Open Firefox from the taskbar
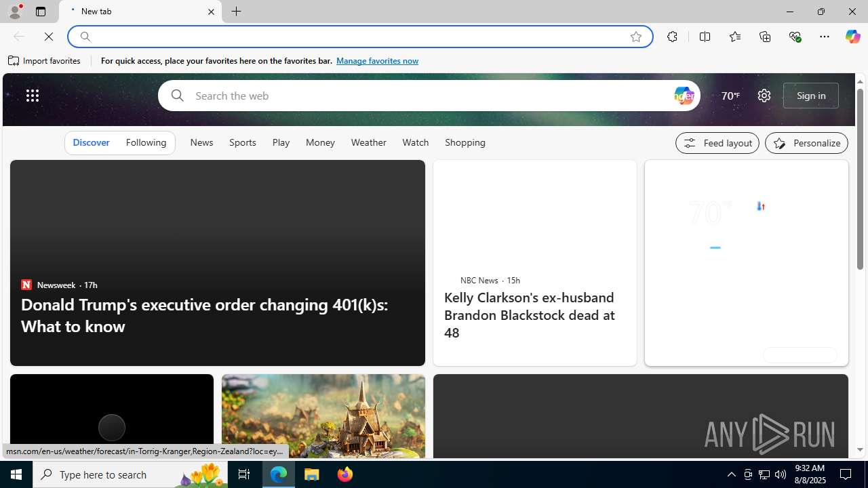This screenshot has height=488, width=868. [344, 474]
